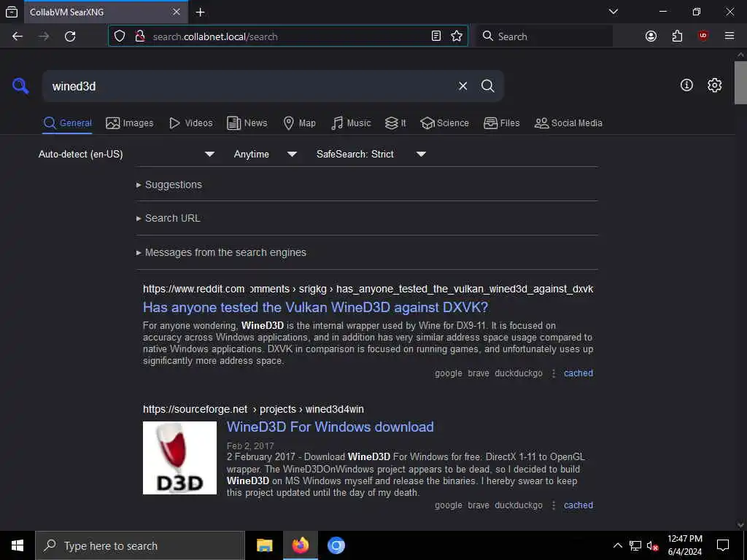Switch to the It category tab
The width and height of the screenshot is (747, 560).
click(x=395, y=122)
